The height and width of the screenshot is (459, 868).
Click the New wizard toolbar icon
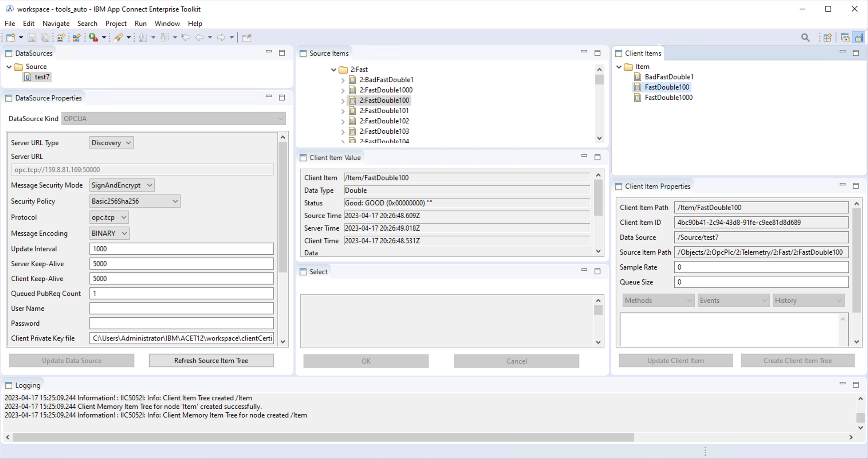[x=11, y=37]
